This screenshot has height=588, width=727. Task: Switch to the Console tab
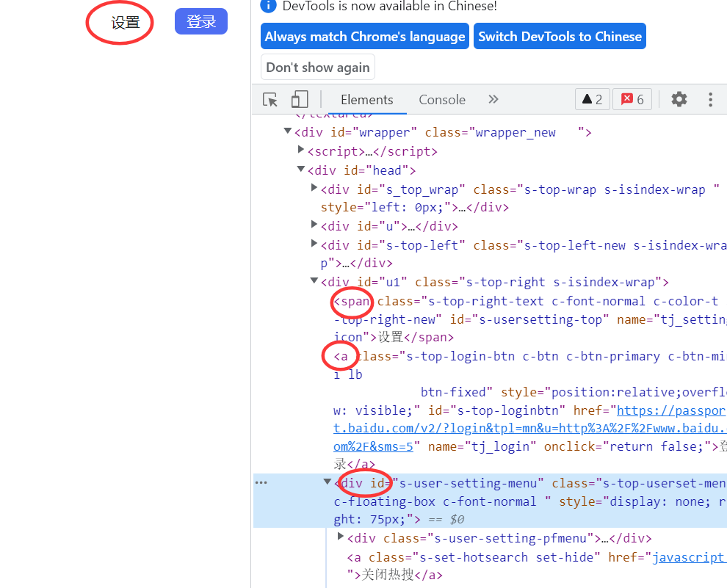[442, 100]
